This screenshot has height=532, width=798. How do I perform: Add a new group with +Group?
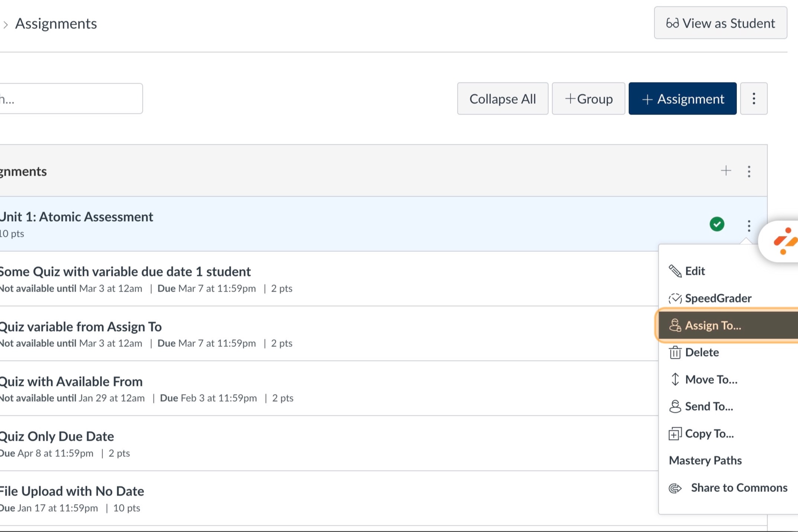[588, 99]
